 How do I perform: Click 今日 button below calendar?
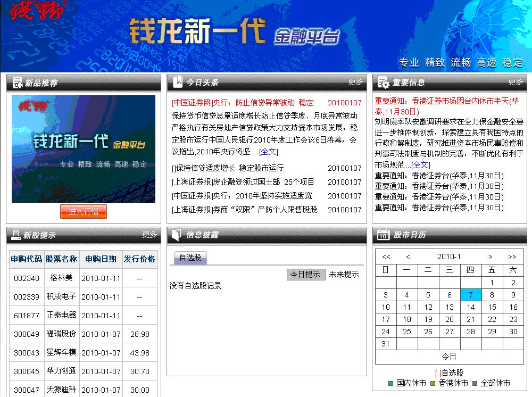point(449,356)
